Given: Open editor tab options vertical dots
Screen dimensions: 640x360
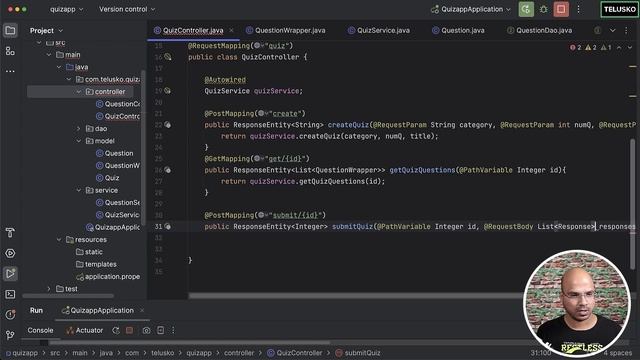Looking at the screenshot, I should point(626,31).
